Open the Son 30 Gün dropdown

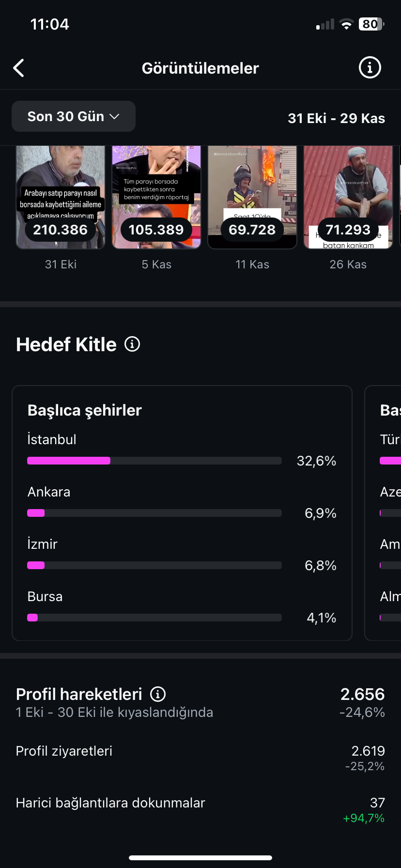pos(74,116)
